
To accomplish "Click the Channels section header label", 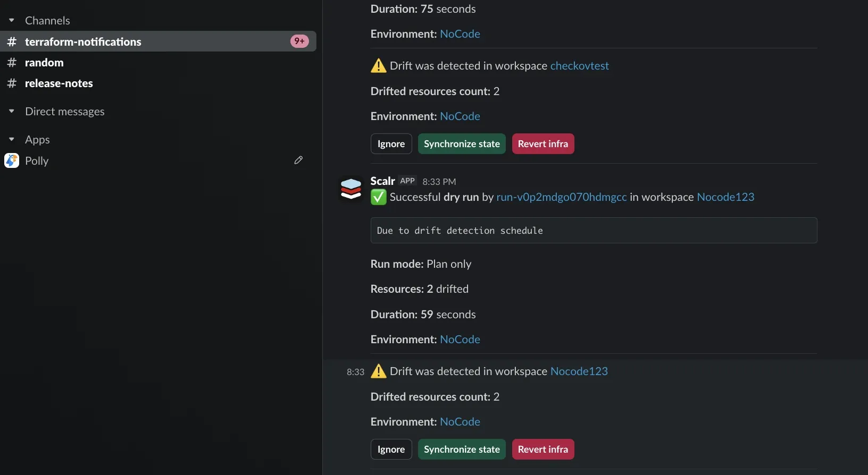I will [47, 21].
